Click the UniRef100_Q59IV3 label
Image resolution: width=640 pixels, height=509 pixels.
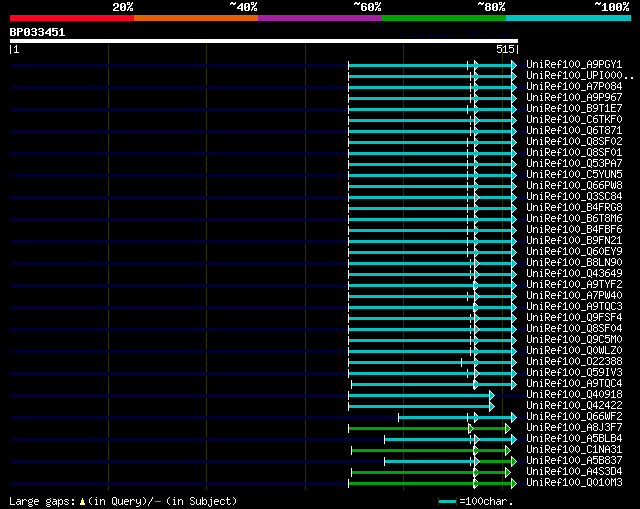click(x=574, y=373)
